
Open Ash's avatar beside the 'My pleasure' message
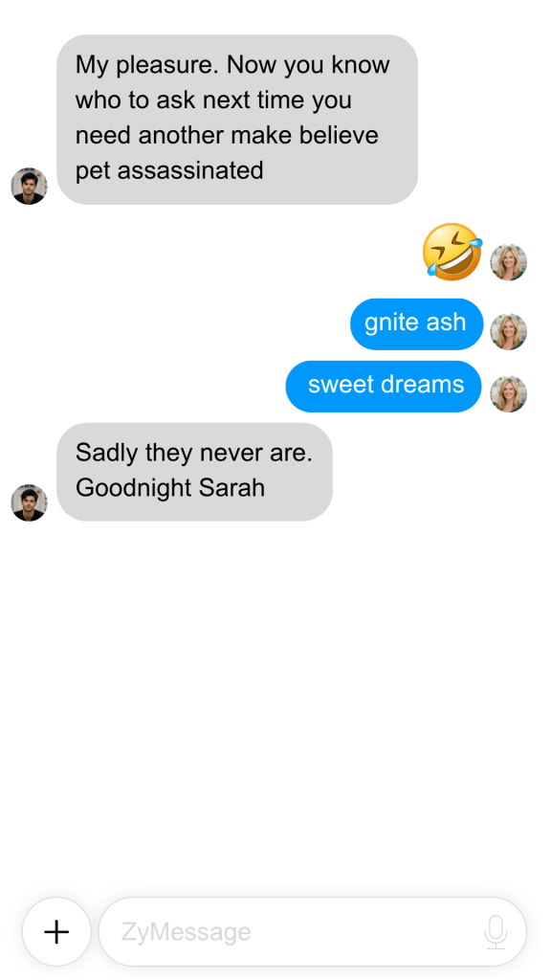(30, 186)
